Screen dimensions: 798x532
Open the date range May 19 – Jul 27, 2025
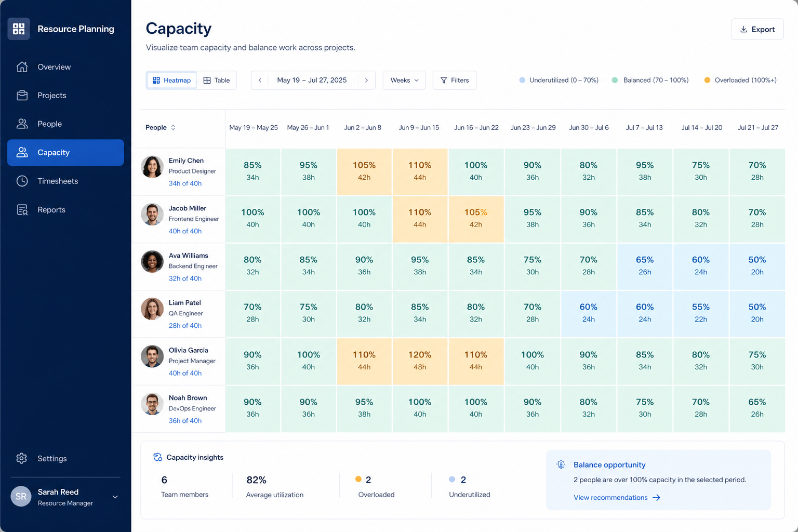(312, 80)
